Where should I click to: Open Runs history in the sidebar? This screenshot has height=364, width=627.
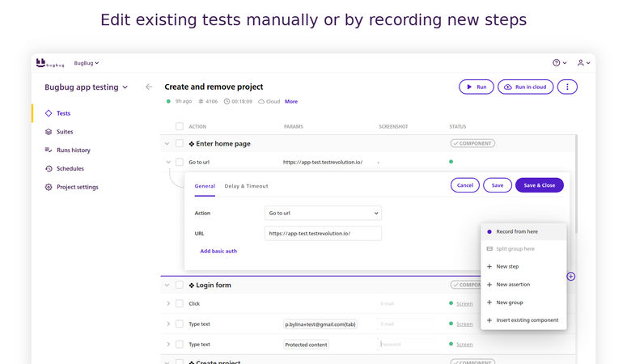coord(74,150)
